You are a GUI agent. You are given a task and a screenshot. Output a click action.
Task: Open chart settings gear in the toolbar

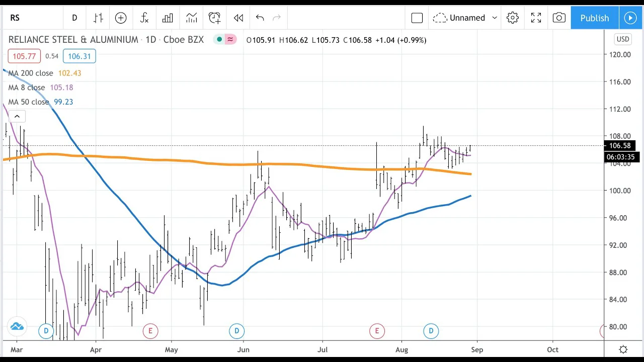513,18
